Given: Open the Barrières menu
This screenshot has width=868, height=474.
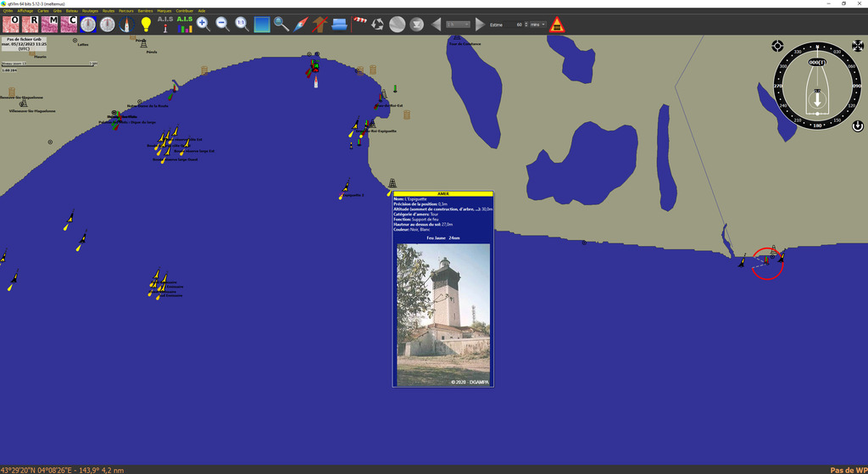Looking at the screenshot, I should (x=145, y=10).
